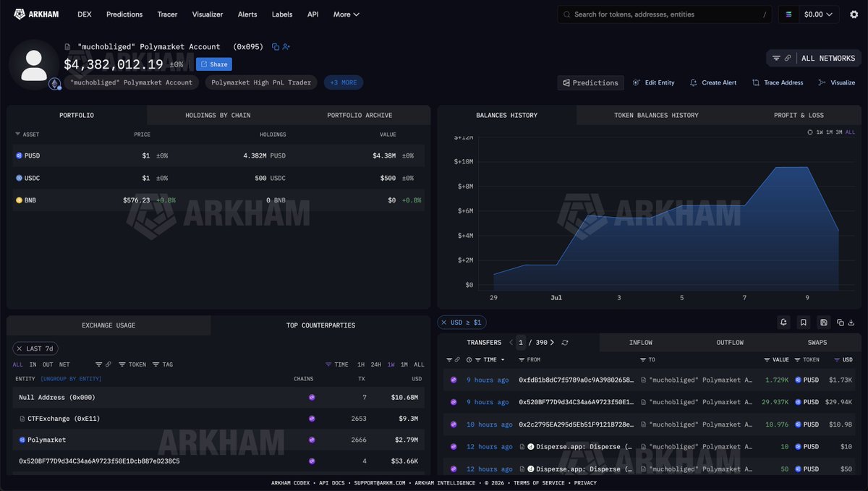
Task: Open the TO column filter in transfers
Action: pos(647,359)
